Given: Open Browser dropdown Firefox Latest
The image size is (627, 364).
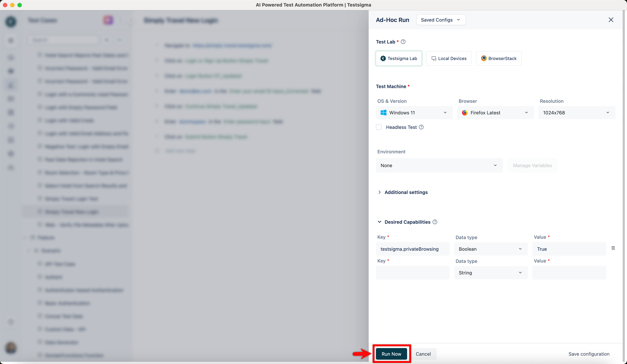Looking at the screenshot, I should (x=495, y=113).
